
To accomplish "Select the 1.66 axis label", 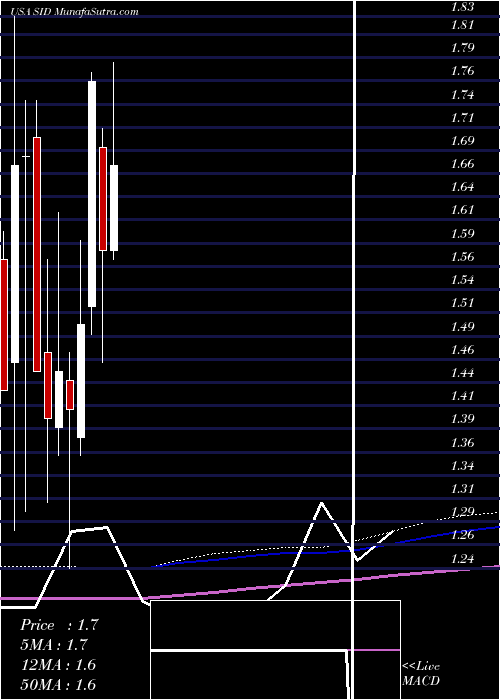I will point(463,164).
